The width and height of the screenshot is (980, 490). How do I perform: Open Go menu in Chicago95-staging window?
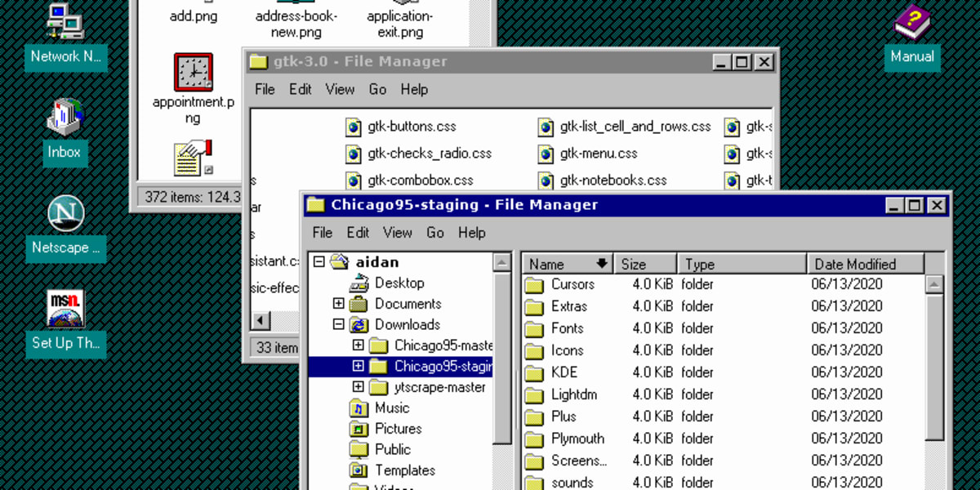435,233
